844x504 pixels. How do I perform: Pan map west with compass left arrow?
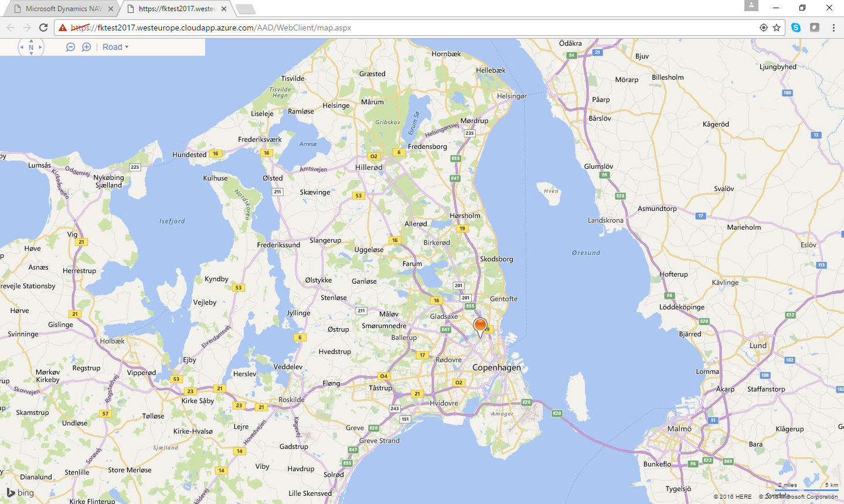[x=22, y=47]
